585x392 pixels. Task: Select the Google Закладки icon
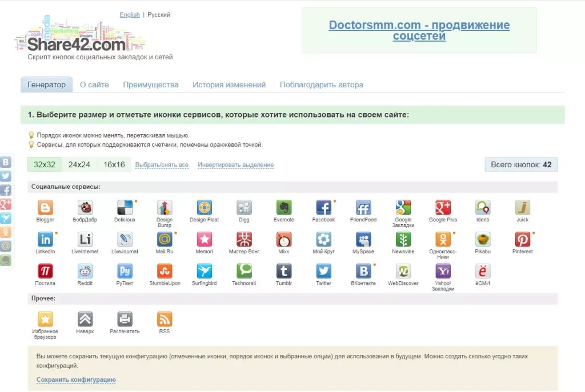click(403, 208)
